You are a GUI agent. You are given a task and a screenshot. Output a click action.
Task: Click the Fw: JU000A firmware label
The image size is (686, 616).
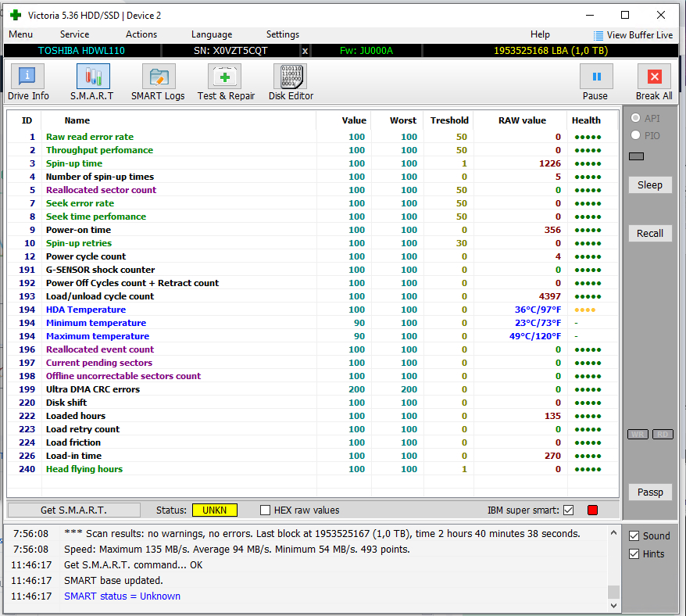366,51
